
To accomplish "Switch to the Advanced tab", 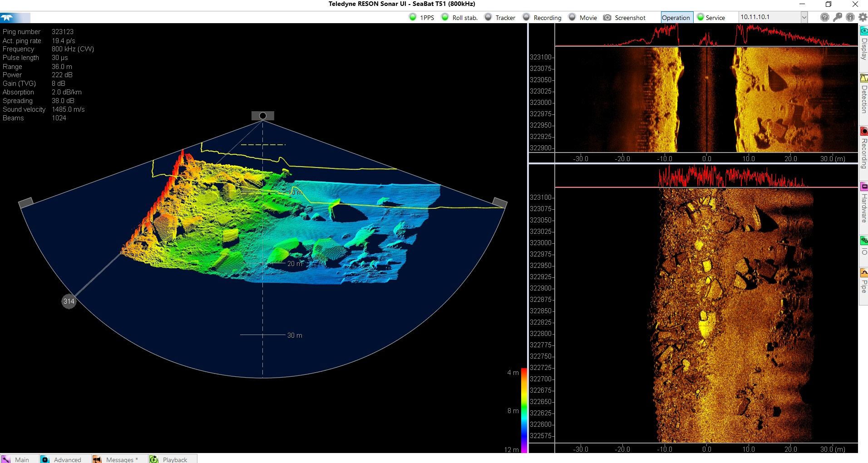I will coord(64,459).
